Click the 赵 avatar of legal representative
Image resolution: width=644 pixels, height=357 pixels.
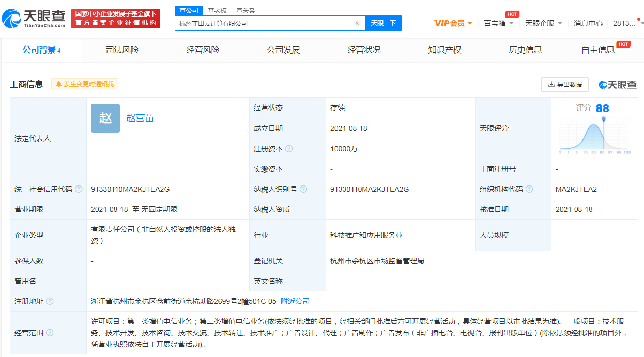coord(105,118)
